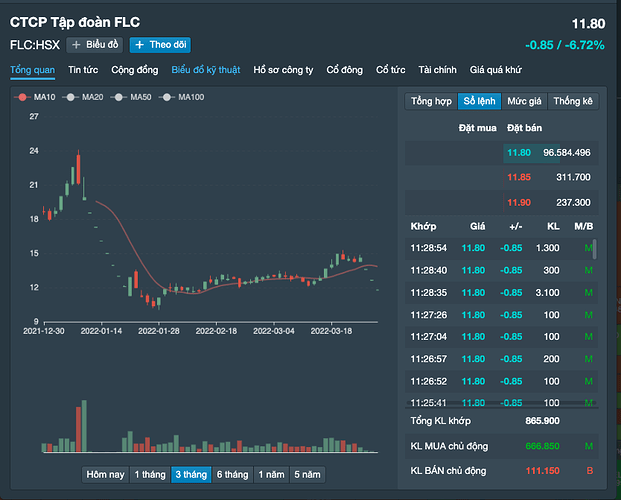Open the Tin tức tab
Screen dimensions: 621x500
tap(83, 70)
